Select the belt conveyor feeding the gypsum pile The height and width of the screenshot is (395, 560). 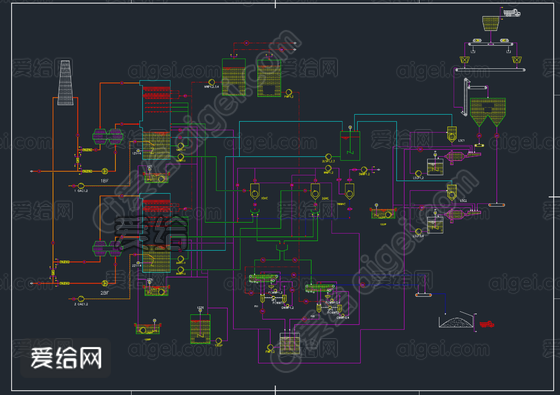click(424, 295)
